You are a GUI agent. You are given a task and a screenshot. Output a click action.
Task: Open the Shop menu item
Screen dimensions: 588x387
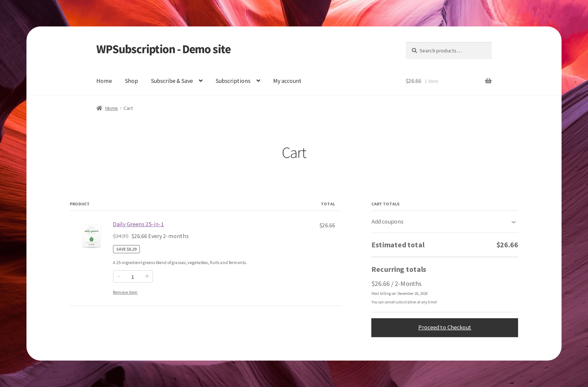coord(131,81)
